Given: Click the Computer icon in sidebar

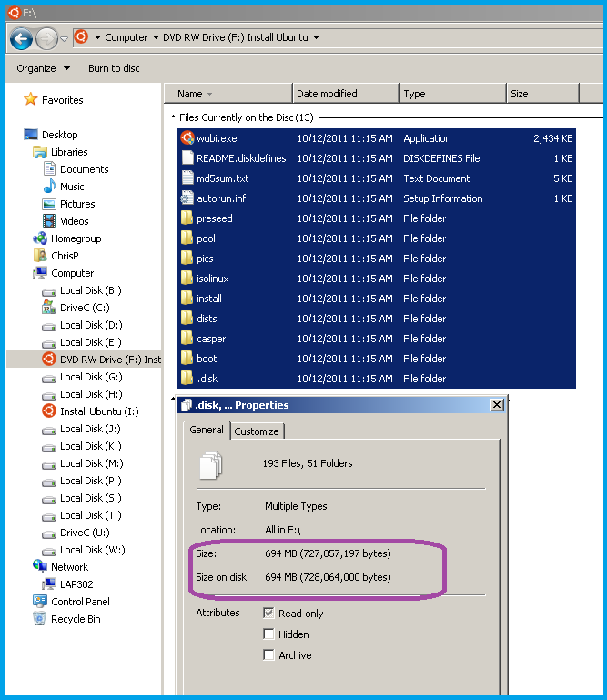Looking at the screenshot, I should click(40, 273).
